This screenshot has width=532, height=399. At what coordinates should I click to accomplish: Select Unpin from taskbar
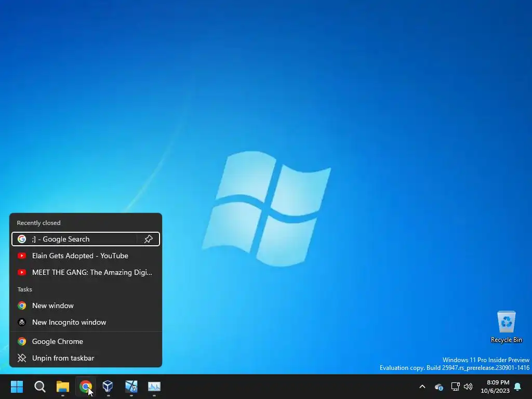click(86, 358)
